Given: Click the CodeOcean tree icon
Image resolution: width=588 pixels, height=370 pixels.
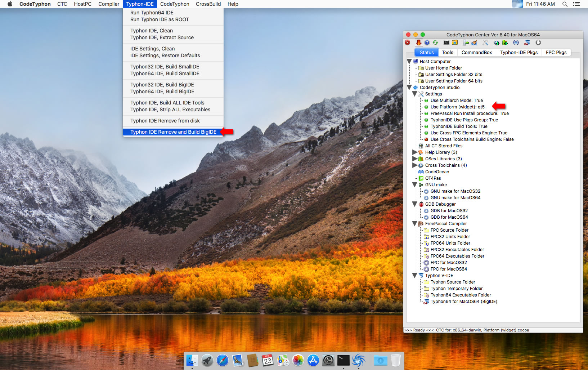Looking at the screenshot, I should point(421,172).
